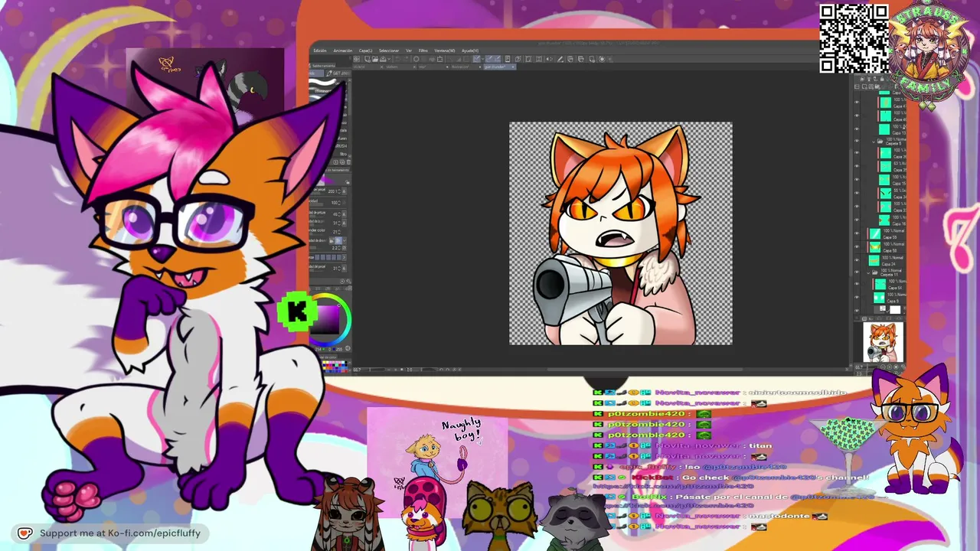
Task: Toggle visibility of folder Carpeta 11
Action: (x=857, y=272)
